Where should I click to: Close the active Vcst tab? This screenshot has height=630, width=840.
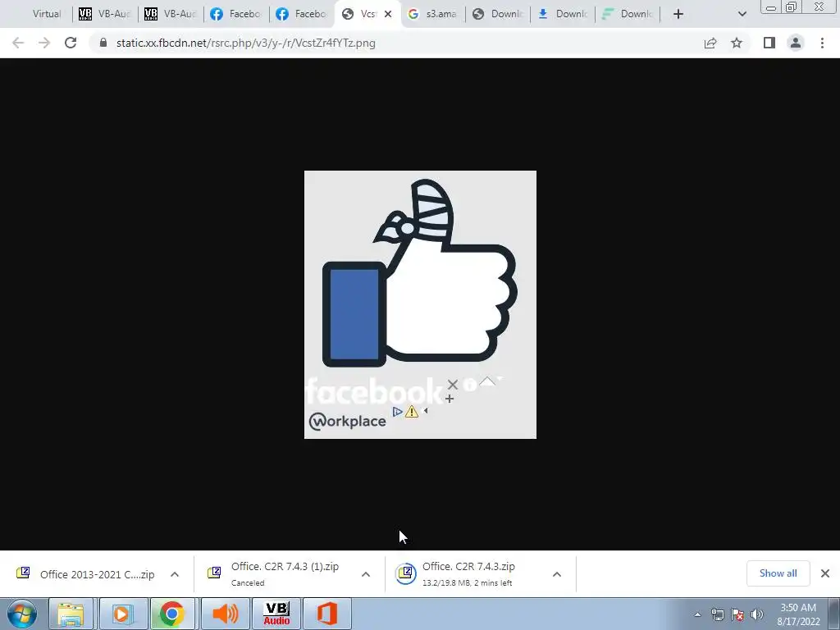[388, 14]
